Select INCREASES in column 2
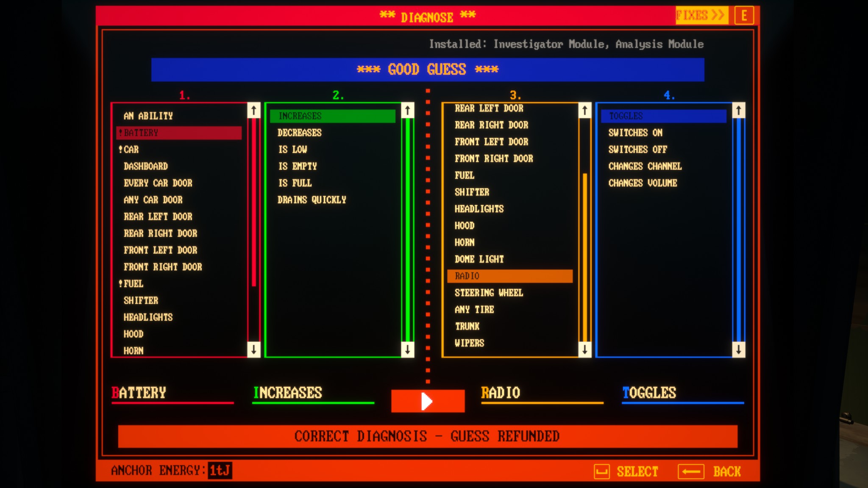The image size is (868, 488). [x=332, y=116]
